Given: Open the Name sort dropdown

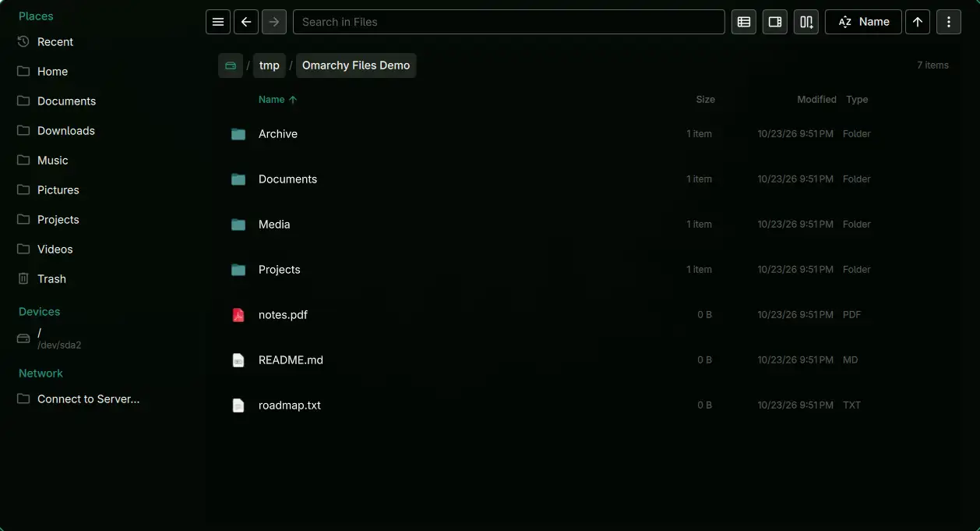Looking at the screenshot, I should [863, 22].
